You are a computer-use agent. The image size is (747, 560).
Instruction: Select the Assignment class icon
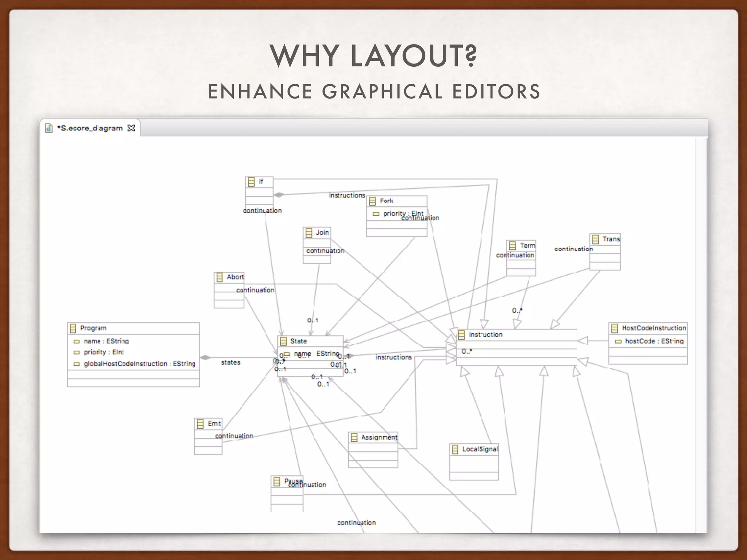point(354,437)
